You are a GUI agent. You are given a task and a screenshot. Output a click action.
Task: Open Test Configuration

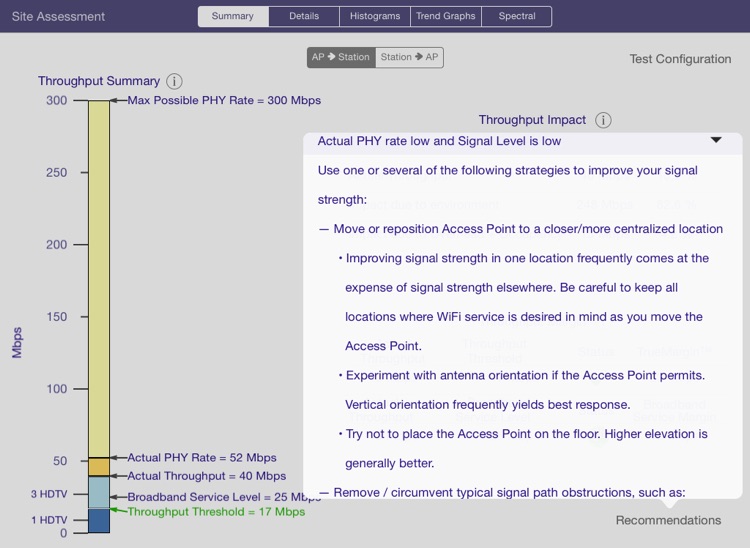click(x=680, y=59)
